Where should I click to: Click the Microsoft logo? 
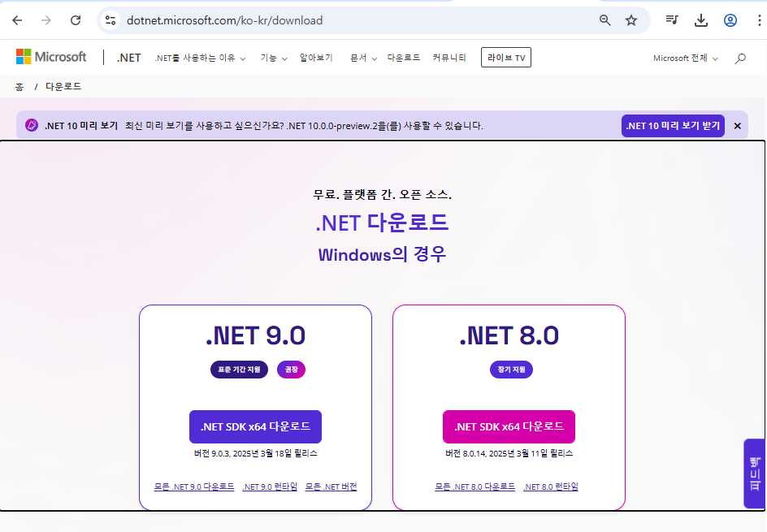[x=51, y=57]
